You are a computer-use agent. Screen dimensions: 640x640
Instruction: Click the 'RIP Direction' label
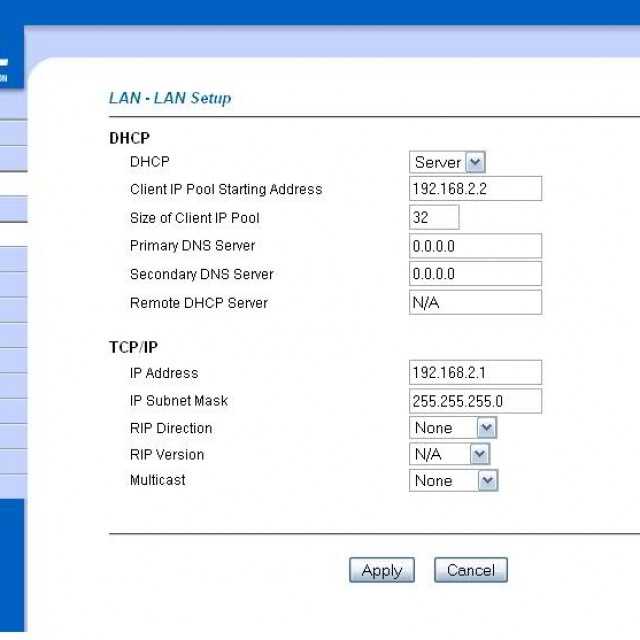tap(171, 428)
